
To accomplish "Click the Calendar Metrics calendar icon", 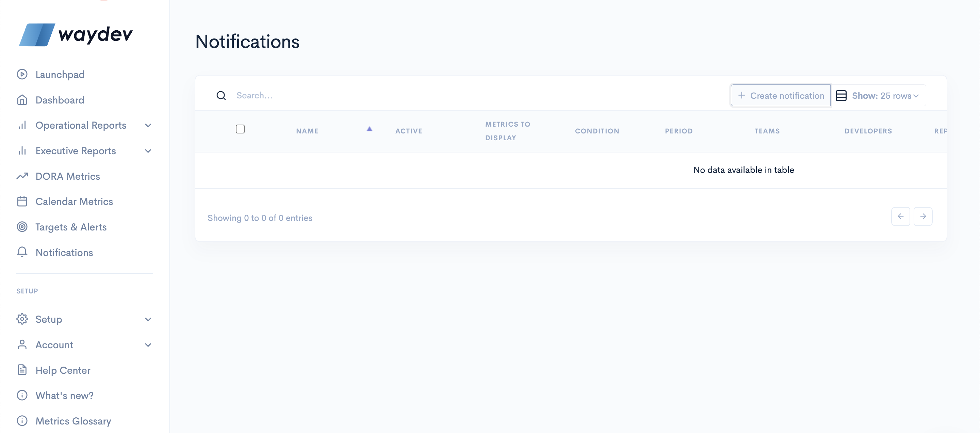I will [x=22, y=201].
